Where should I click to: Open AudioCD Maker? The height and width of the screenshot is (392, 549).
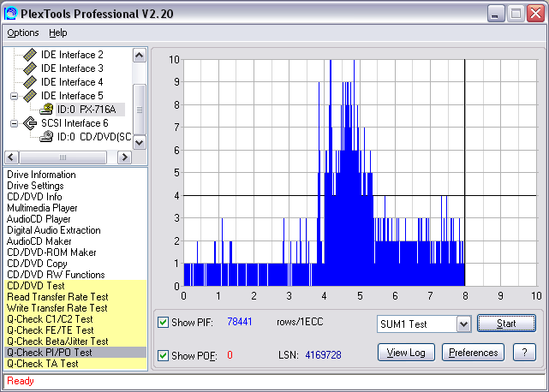tap(39, 241)
